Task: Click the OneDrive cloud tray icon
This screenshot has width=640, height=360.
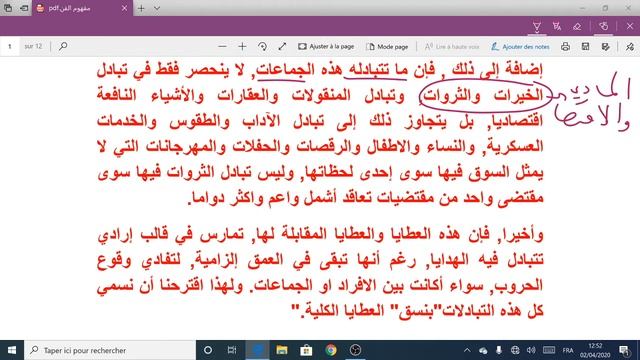Action: point(483,350)
